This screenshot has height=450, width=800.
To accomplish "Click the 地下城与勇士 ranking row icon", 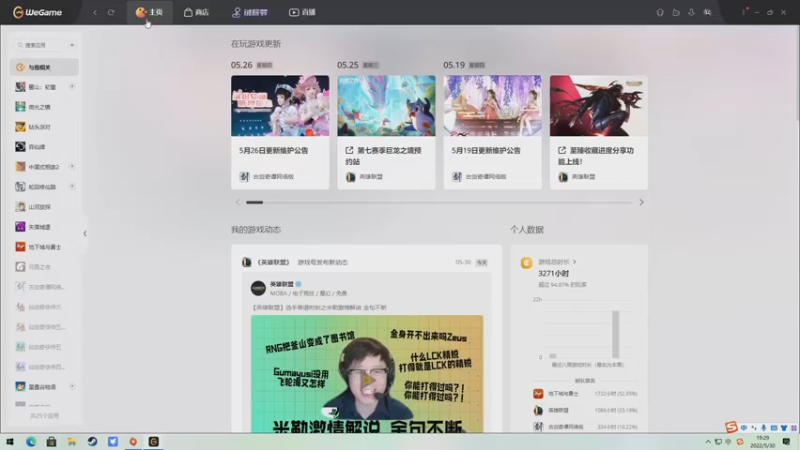I will [538, 393].
